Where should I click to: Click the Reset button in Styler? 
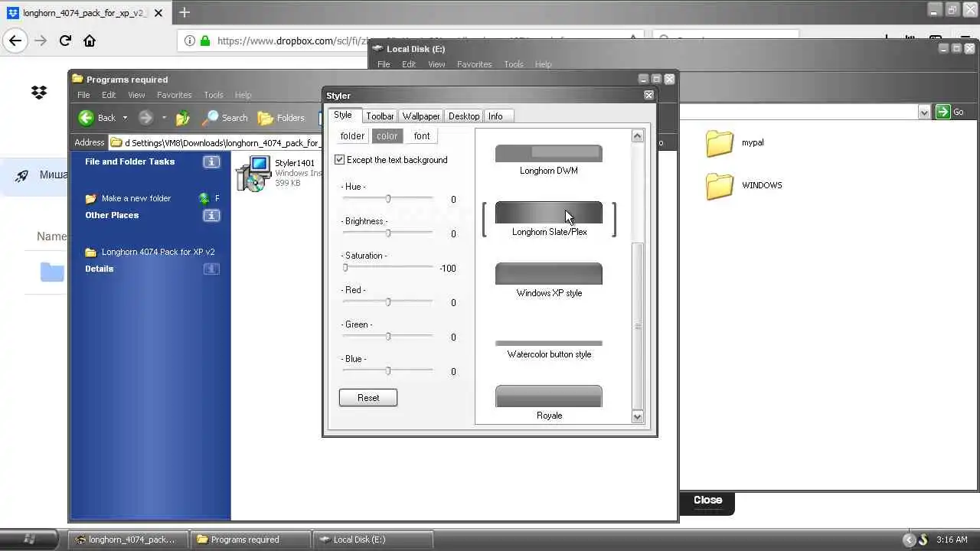[368, 398]
